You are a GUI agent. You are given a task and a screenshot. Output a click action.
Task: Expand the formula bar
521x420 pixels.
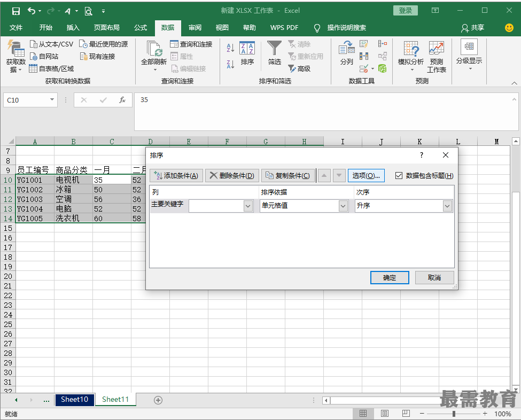click(514, 99)
